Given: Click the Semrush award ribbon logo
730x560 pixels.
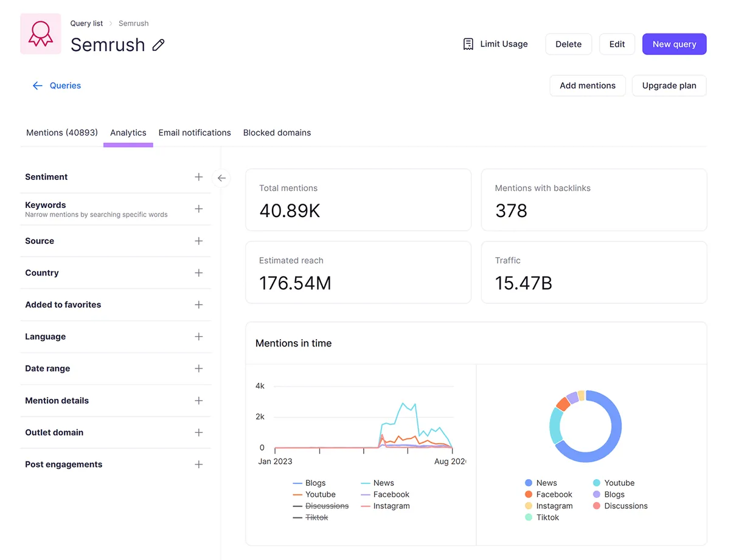Looking at the screenshot, I should (x=41, y=34).
